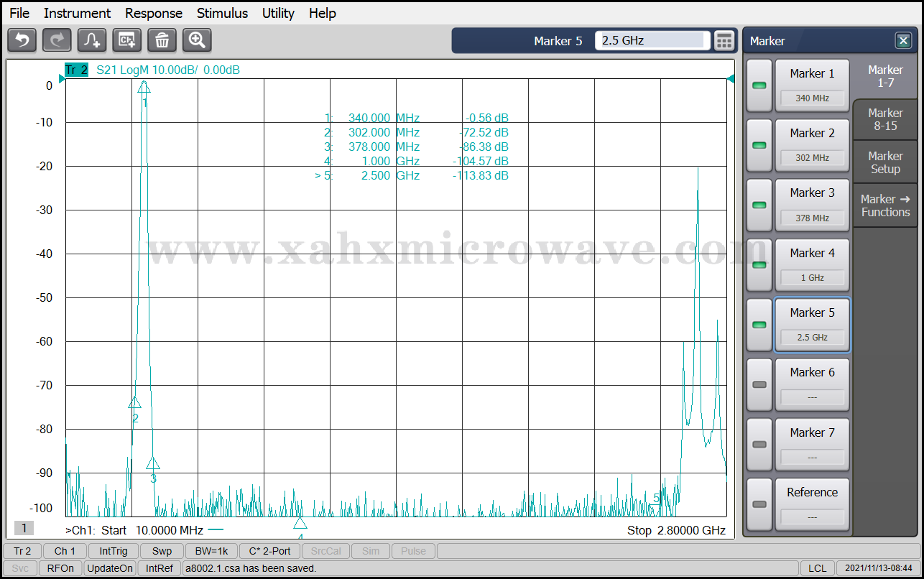The width and height of the screenshot is (924, 579).
Task: Open Marker → Functions tab
Action: [x=885, y=205]
